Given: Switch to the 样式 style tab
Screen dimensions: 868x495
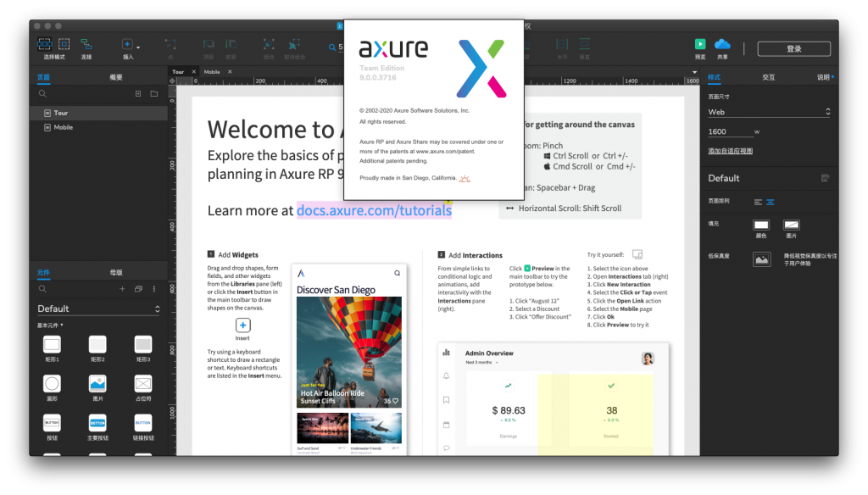Looking at the screenshot, I should 714,77.
